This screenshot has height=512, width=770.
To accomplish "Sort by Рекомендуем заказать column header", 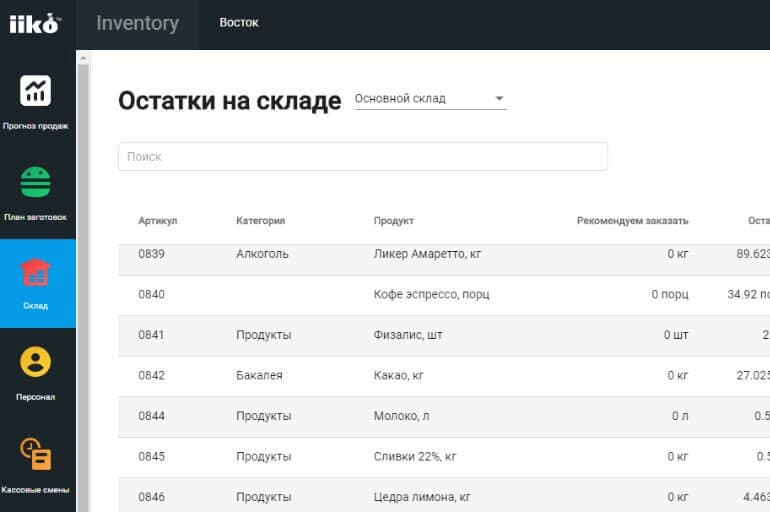I will tap(632, 221).
